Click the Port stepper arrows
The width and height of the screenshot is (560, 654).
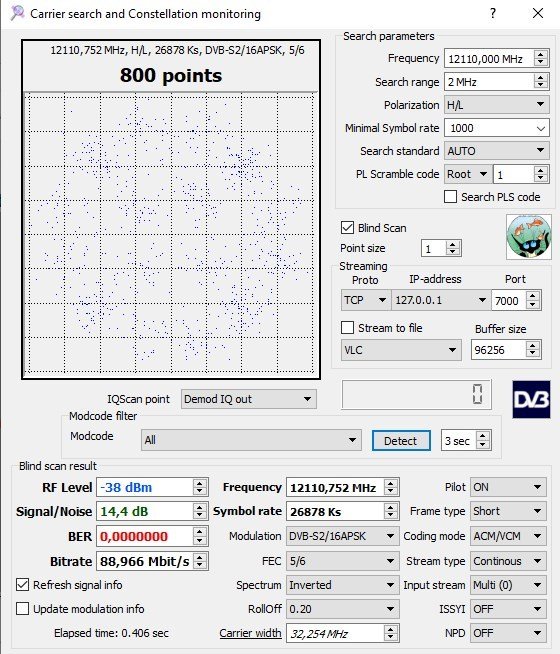coord(533,300)
